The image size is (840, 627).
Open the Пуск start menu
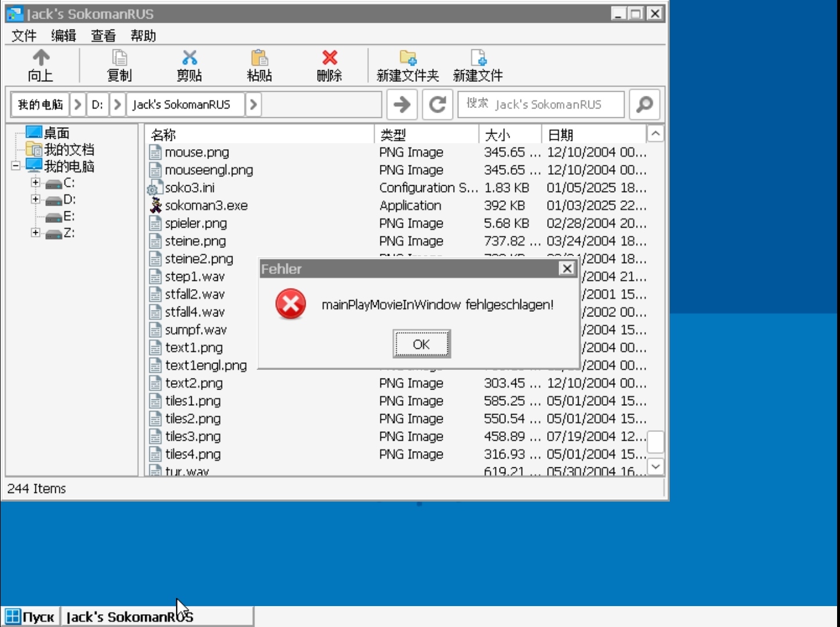tap(30, 617)
